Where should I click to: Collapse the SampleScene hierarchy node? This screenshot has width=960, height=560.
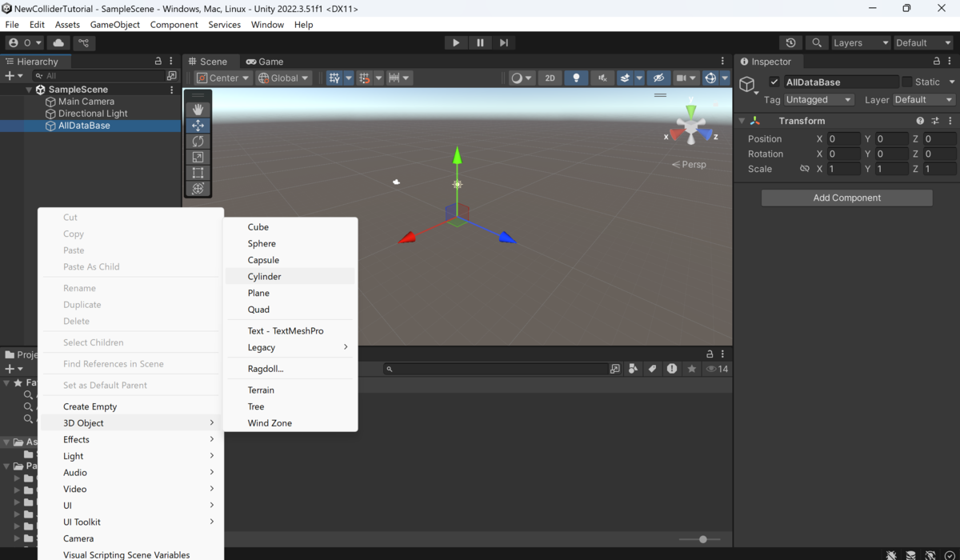[x=30, y=90]
